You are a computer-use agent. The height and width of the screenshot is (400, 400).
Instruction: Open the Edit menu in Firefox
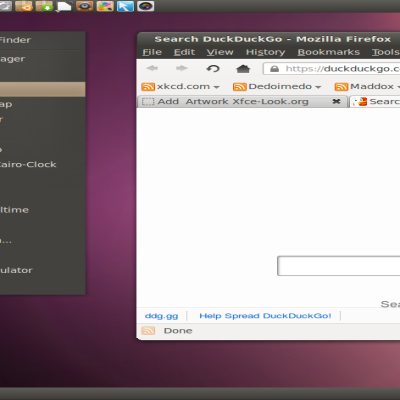pyautogui.click(x=184, y=52)
